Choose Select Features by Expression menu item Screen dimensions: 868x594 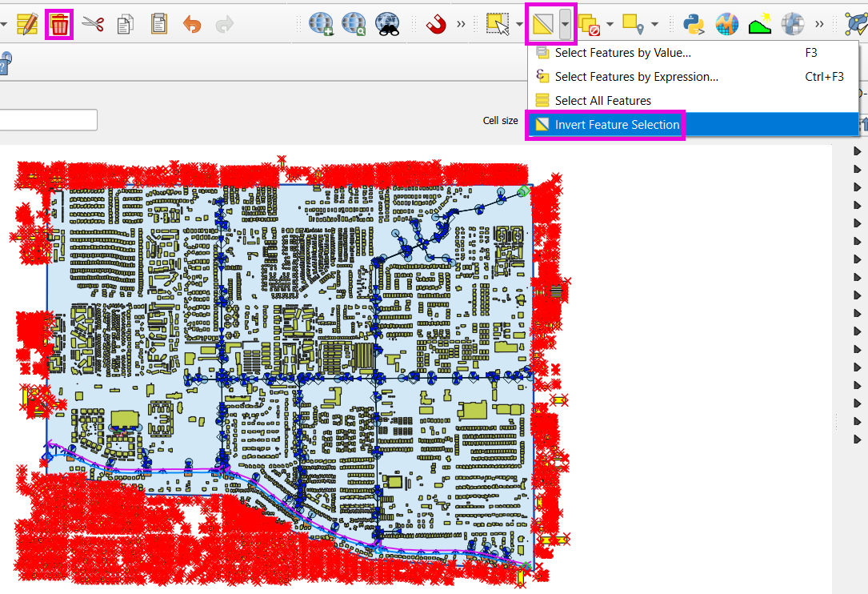pos(636,77)
